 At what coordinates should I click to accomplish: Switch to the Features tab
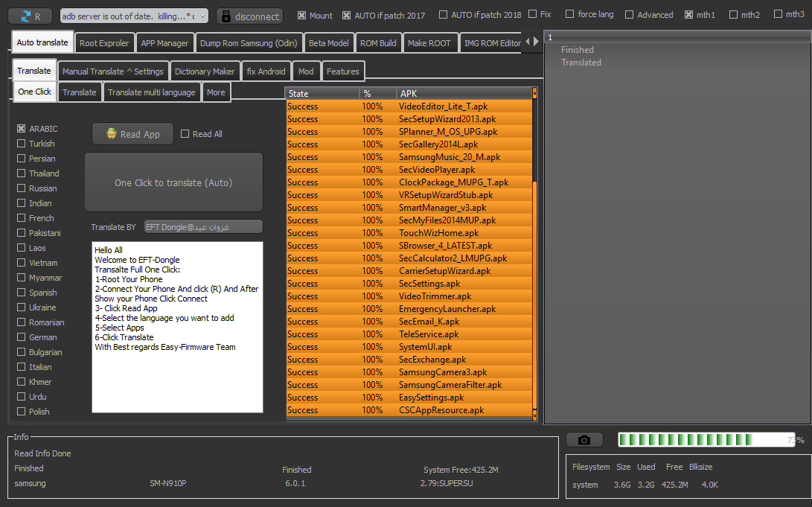[343, 71]
